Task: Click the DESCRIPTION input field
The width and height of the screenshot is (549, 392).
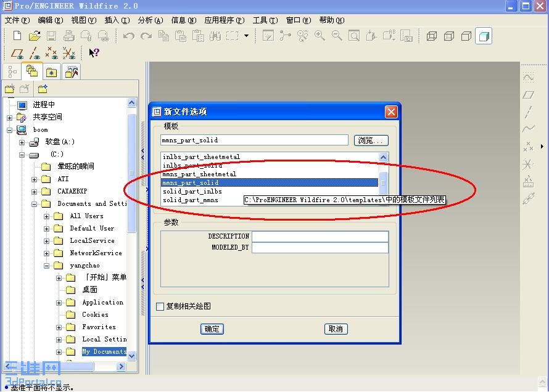Action: click(x=320, y=237)
